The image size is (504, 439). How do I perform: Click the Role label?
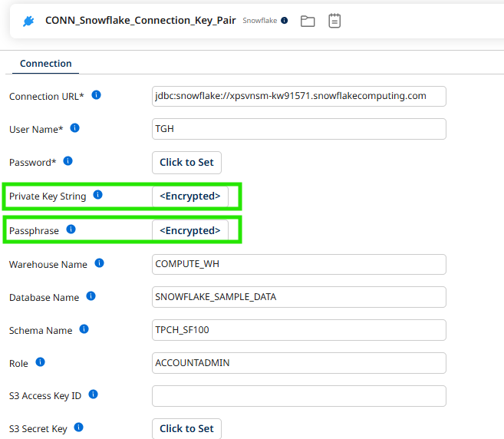coord(18,364)
